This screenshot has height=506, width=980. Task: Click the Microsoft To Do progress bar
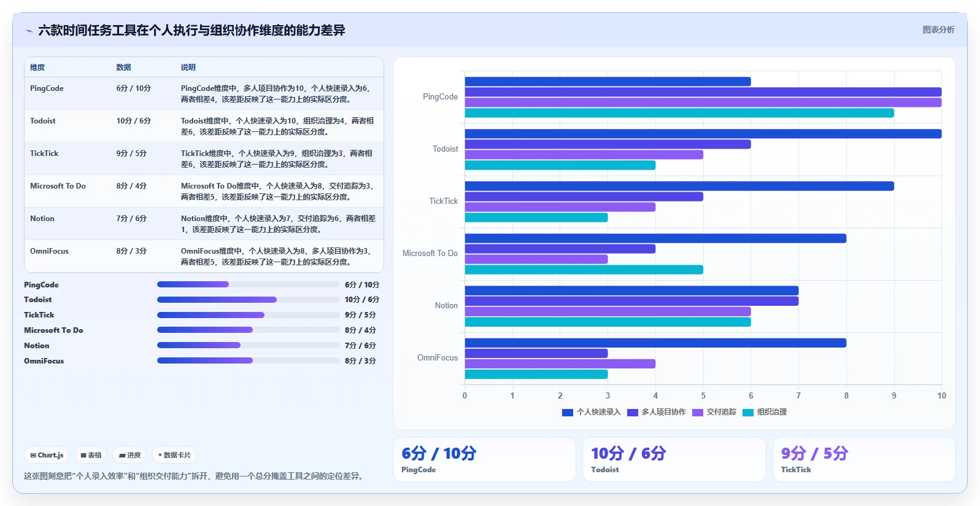248,330
